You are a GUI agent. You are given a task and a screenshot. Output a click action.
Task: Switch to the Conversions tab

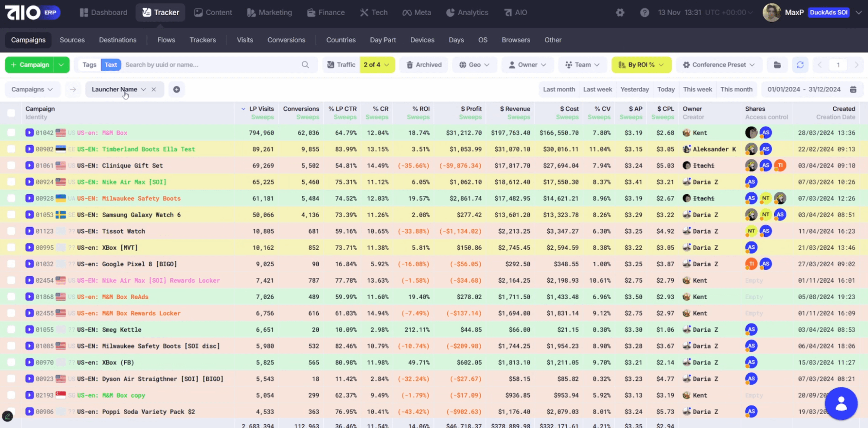pos(286,40)
